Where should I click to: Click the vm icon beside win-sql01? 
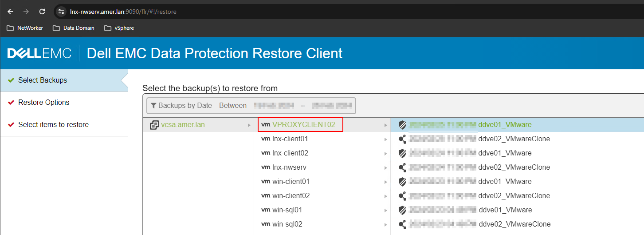pyautogui.click(x=266, y=210)
